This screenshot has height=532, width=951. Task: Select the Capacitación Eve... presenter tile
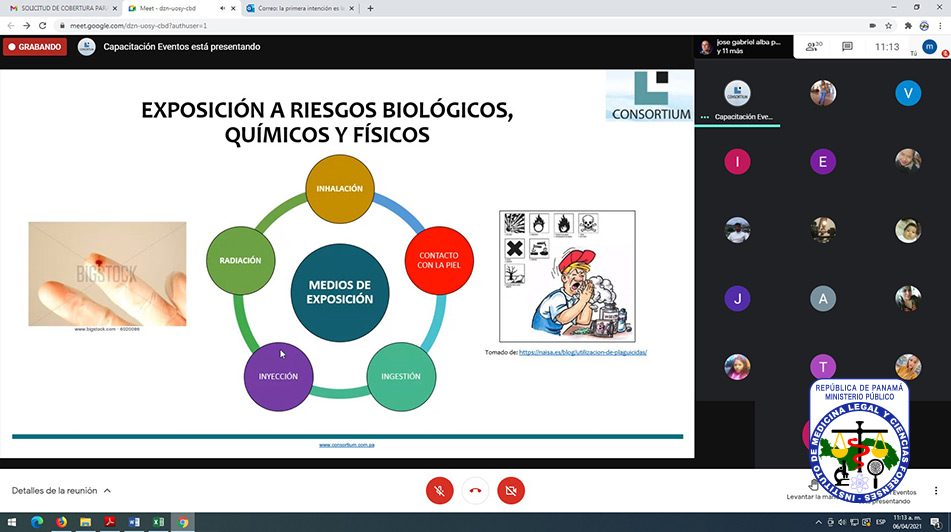pyautogui.click(x=738, y=99)
